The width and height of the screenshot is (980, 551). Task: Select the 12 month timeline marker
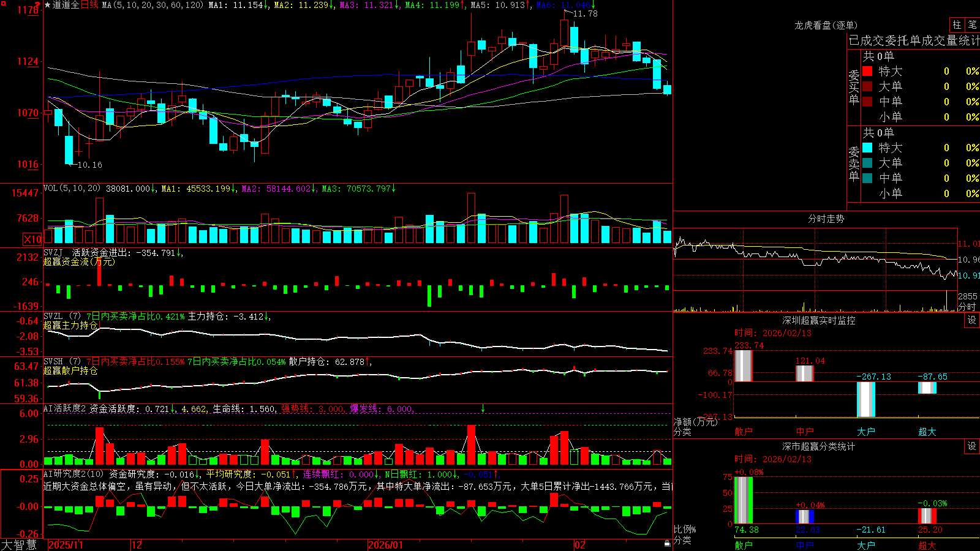click(137, 545)
